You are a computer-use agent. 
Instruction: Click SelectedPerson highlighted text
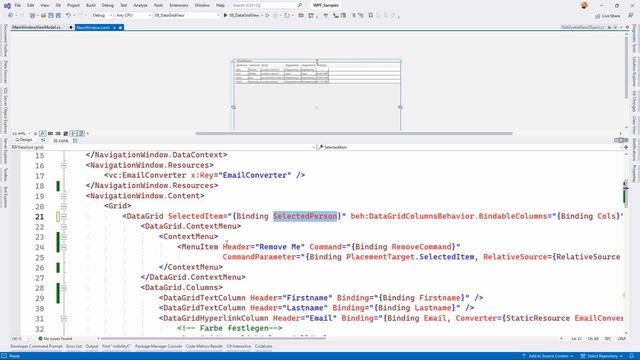[305, 216]
